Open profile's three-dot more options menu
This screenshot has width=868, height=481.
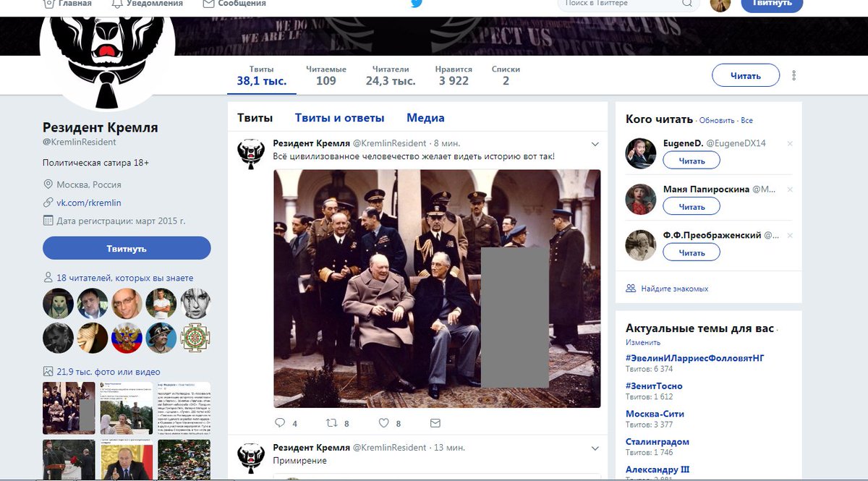[x=794, y=75]
